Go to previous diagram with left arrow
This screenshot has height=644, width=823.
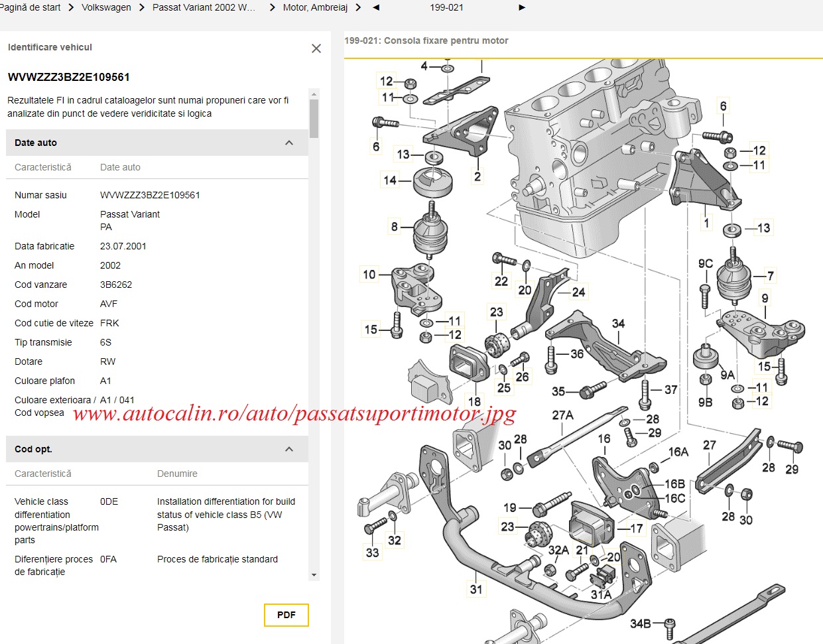(x=376, y=7)
